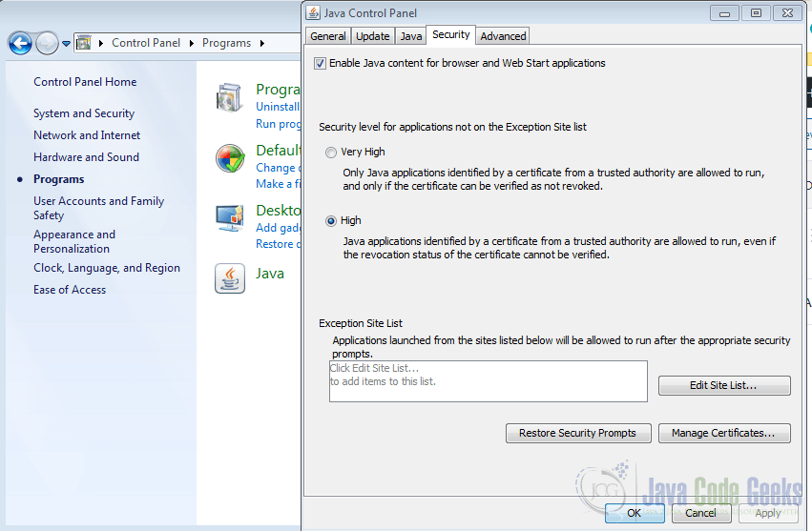This screenshot has width=812, height=531.
Task: Open System and Security category
Action: pyautogui.click(x=84, y=113)
